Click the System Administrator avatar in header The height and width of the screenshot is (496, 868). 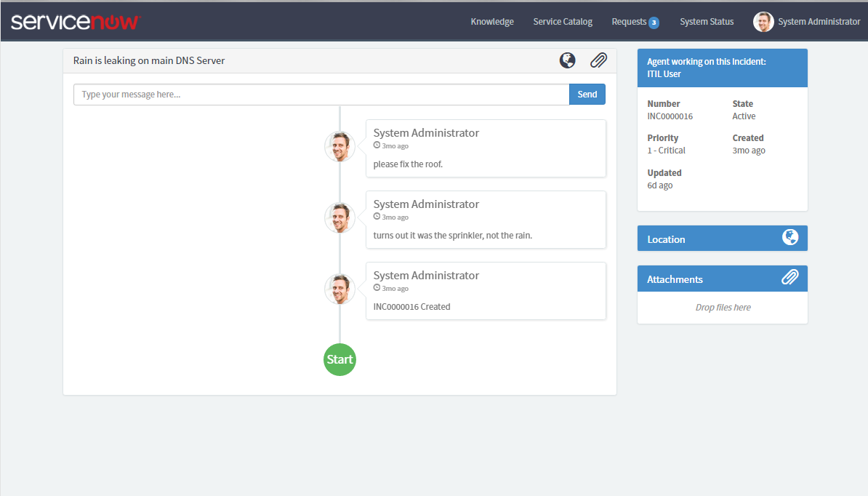point(763,22)
